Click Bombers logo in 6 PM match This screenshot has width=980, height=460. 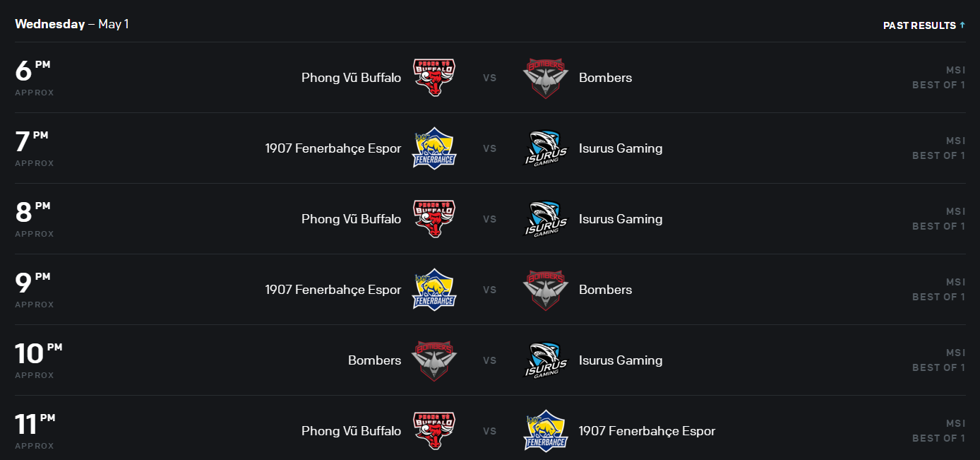point(545,78)
